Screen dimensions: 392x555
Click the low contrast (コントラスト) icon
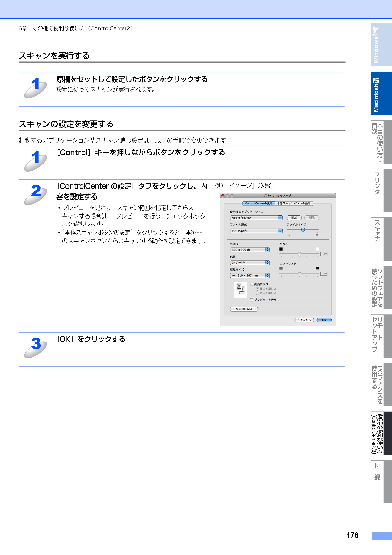[281, 269]
